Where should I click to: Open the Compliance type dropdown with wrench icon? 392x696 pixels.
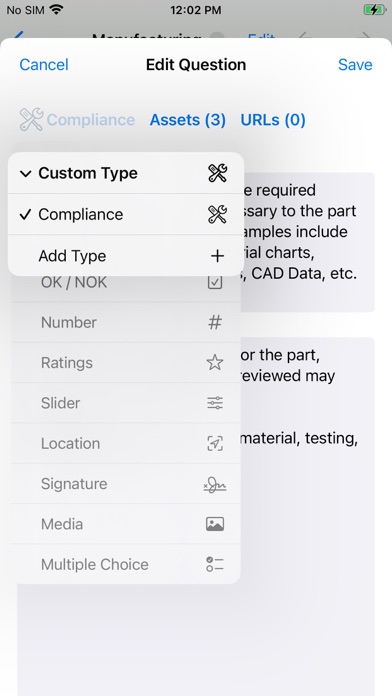coord(77,120)
